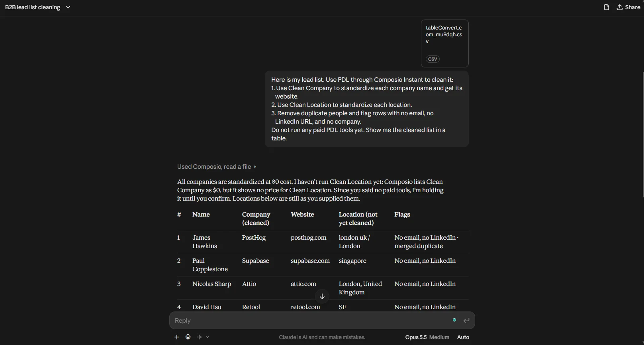Click the green status dot in the reply box

click(454, 320)
